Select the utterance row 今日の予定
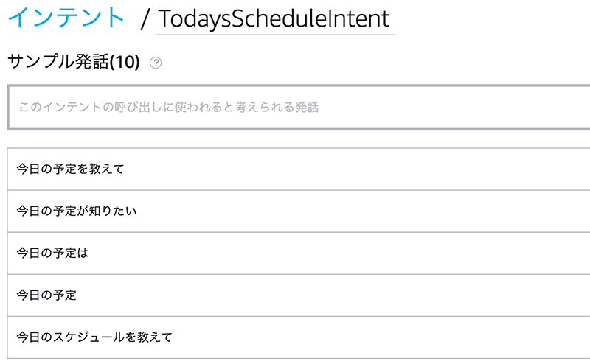 coord(299,295)
